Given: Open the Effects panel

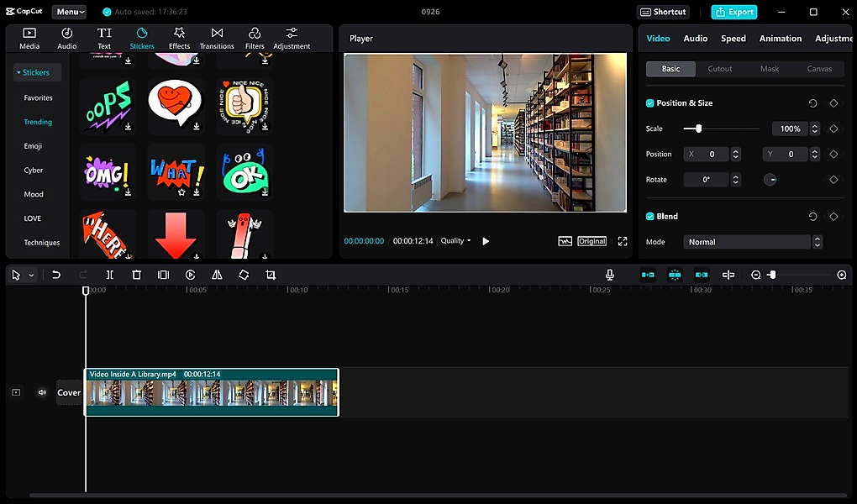Looking at the screenshot, I should point(179,38).
